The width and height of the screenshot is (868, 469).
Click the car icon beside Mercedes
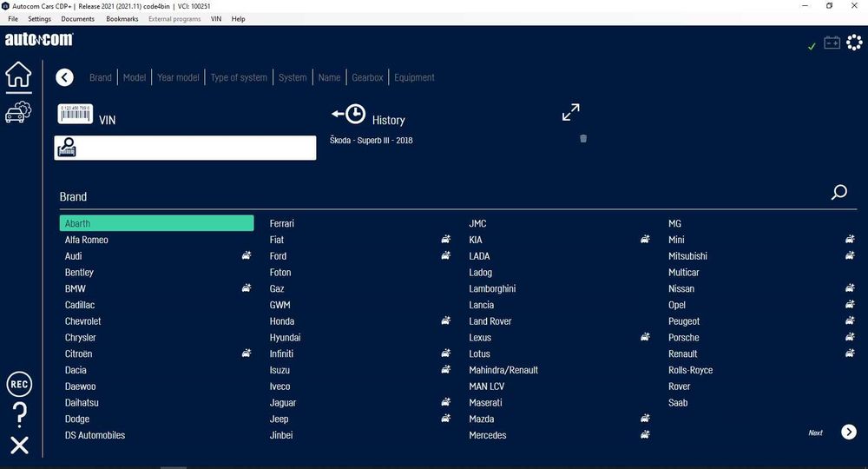click(645, 434)
